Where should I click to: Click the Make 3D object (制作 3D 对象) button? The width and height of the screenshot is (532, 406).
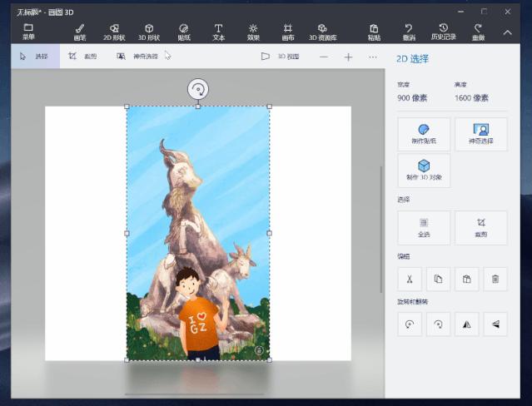tap(424, 170)
